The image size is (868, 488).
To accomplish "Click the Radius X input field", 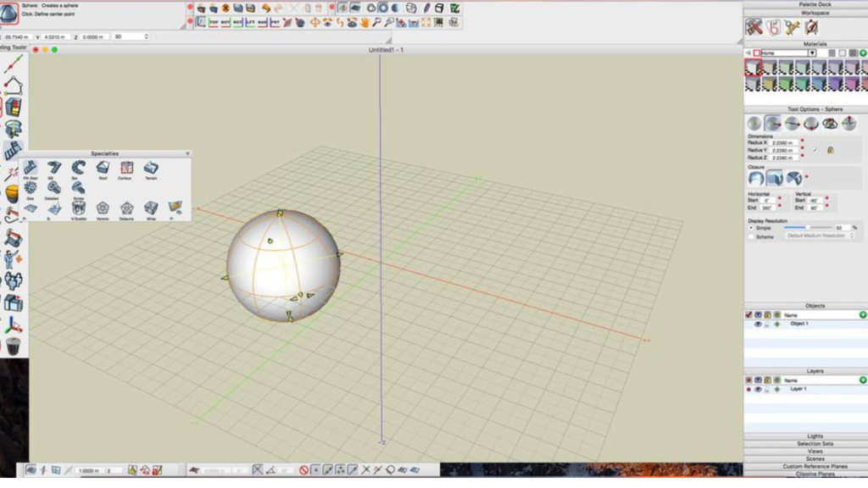I will [782, 143].
